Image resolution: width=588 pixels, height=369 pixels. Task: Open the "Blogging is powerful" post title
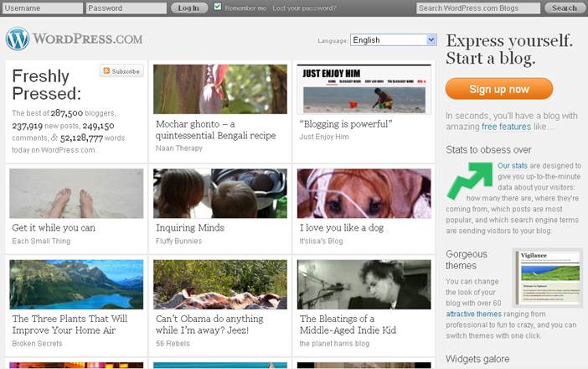346,124
